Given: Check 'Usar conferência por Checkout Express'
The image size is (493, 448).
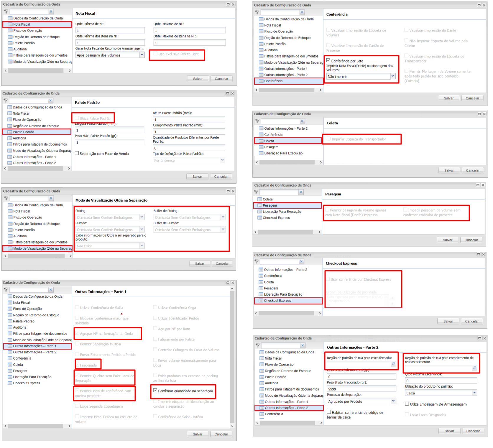Looking at the screenshot, I should 328,279.
